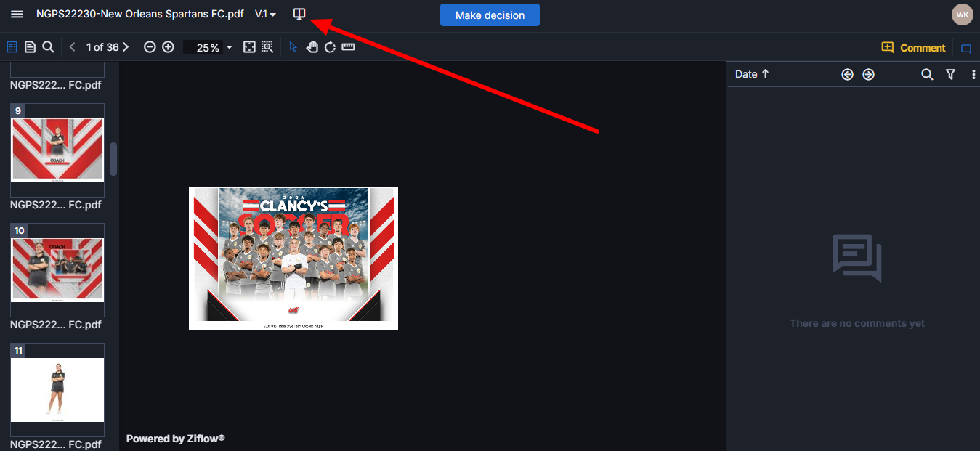This screenshot has height=451, width=980.
Task: Search comments with magnifier icon
Action: [927, 74]
